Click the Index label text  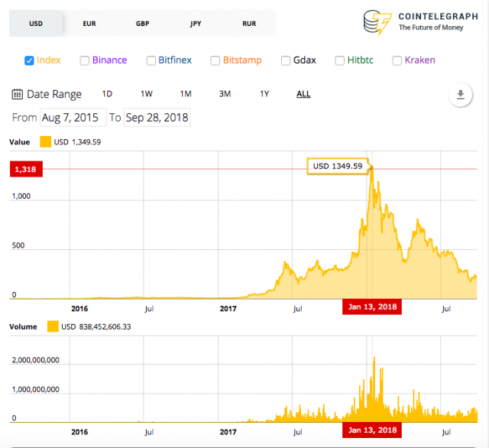(49, 60)
